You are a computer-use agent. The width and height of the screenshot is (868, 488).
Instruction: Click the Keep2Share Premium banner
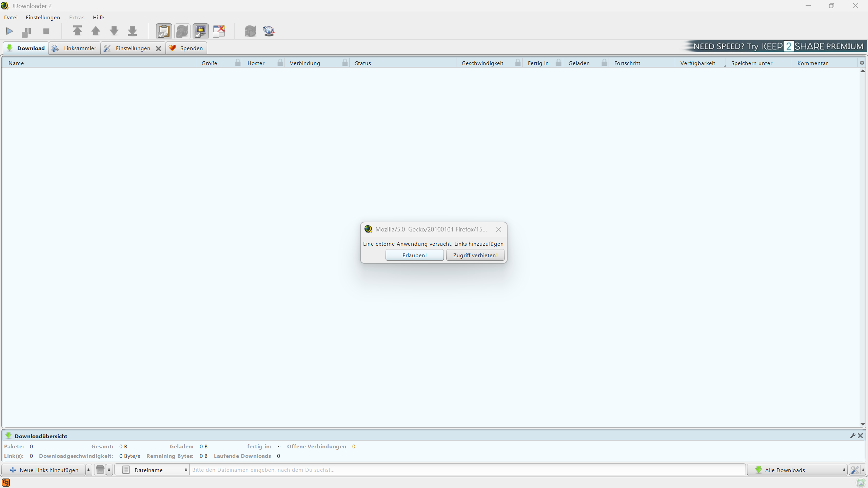click(775, 46)
